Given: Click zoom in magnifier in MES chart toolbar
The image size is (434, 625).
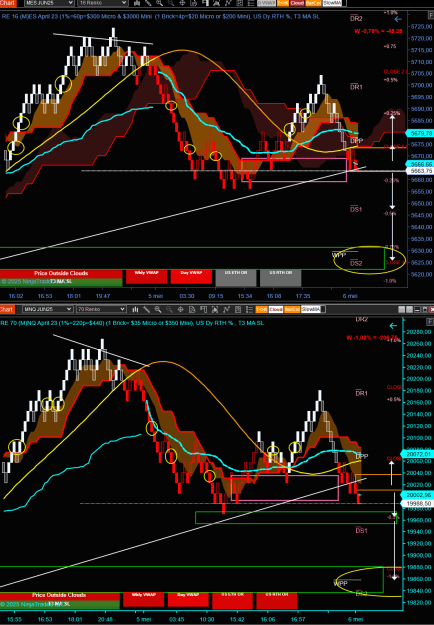Looking at the screenshot, I should coord(159,3).
